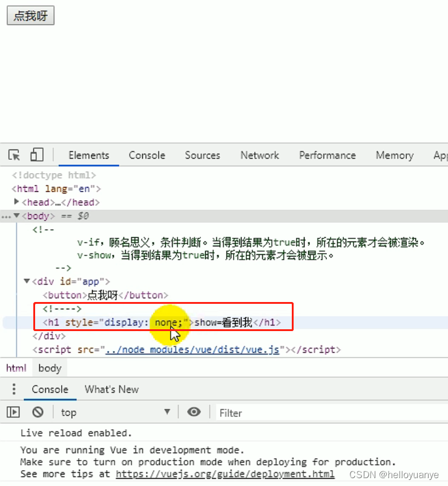Open the vue.js script source link
448x486 pixels.
pos(193,350)
